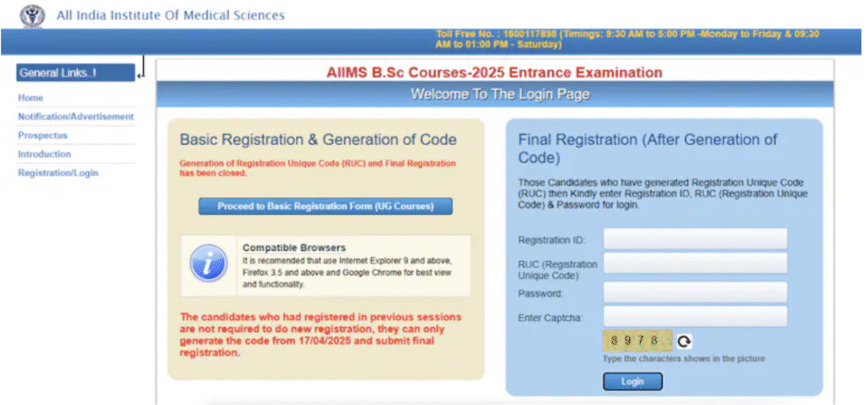Open the Introduction link

click(x=44, y=154)
